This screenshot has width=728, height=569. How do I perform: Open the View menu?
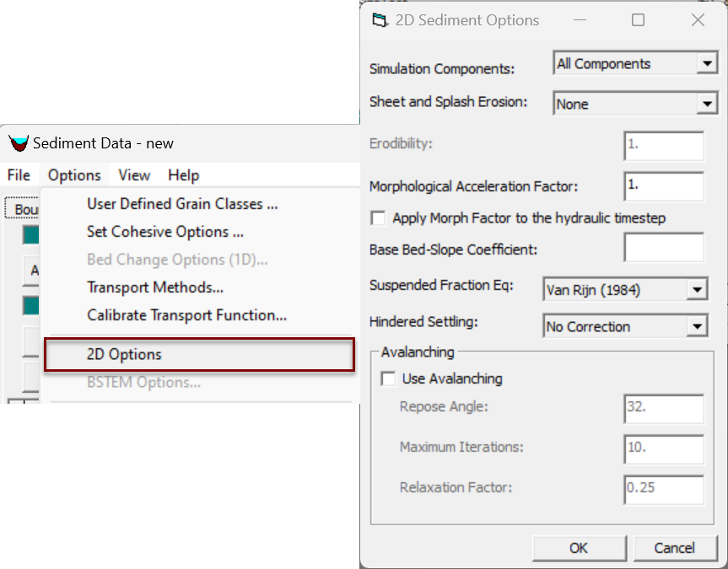point(134,175)
